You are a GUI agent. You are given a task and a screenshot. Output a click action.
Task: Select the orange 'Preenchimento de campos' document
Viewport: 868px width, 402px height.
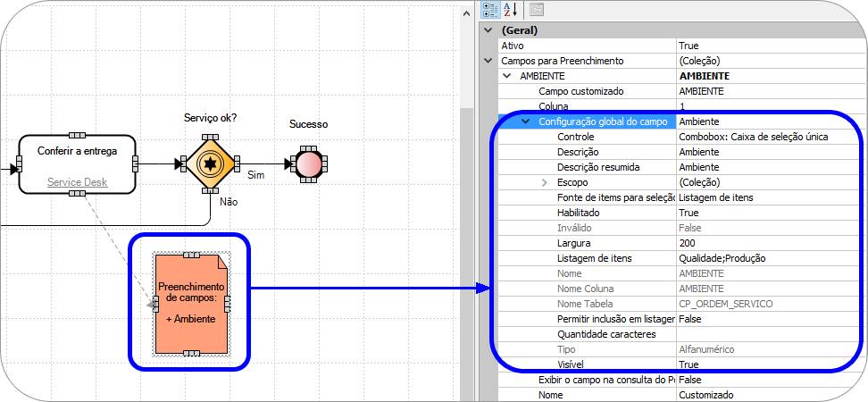190,304
